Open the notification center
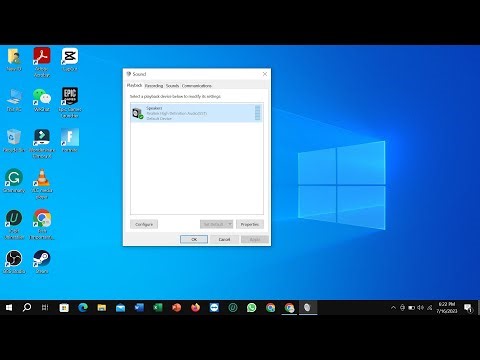This screenshot has height=360, width=480. point(468,308)
